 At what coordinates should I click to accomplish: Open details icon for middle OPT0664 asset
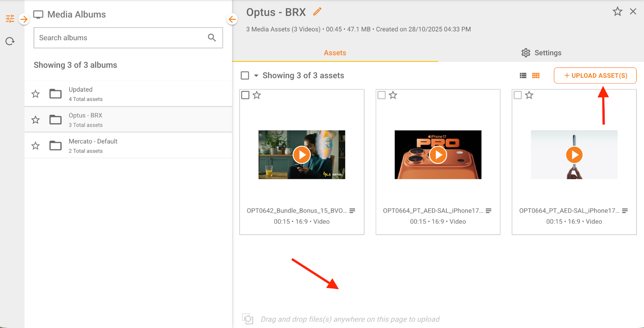[x=489, y=211]
